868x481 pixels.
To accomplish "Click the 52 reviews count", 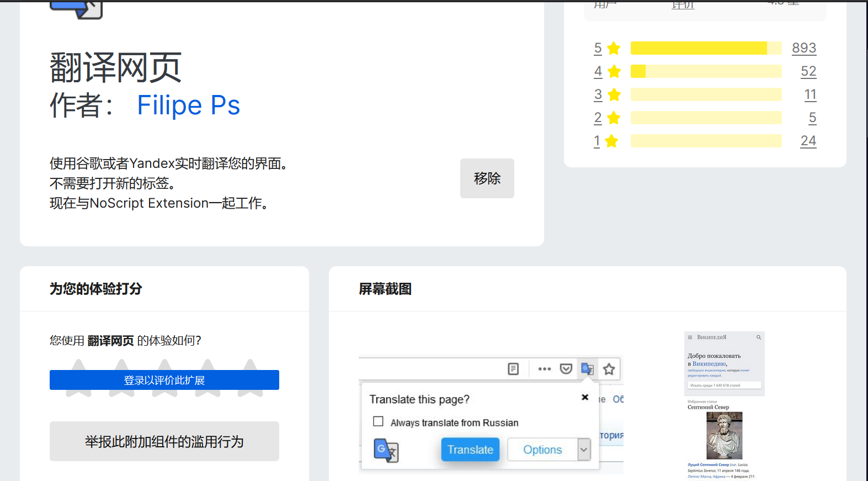I will [x=808, y=71].
